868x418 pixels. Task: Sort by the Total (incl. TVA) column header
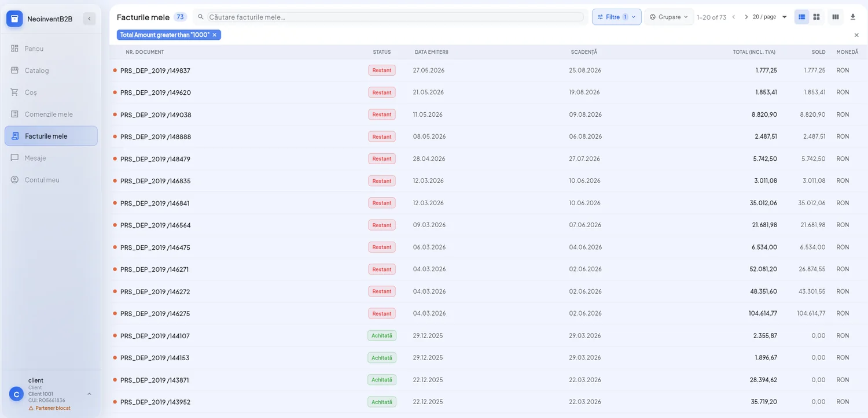click(754, 52)
